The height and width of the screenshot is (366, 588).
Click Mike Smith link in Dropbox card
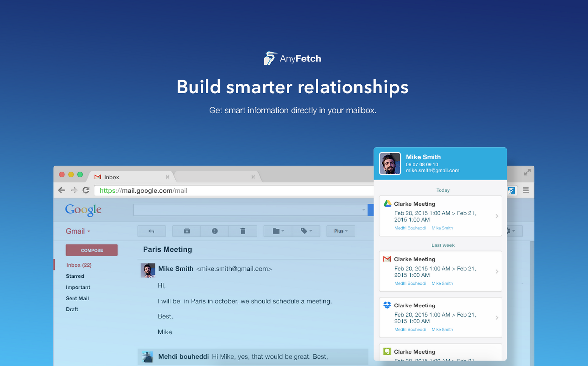tap(442, 329)
